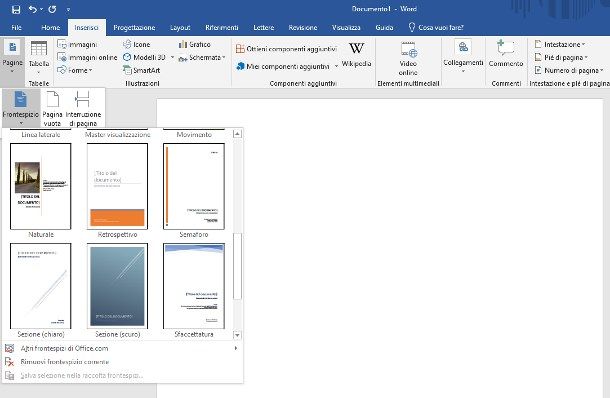The height and width of the screenshot is (398, 610).
Task: Insert an Interruzione di pagina
Action: (83, 108)
